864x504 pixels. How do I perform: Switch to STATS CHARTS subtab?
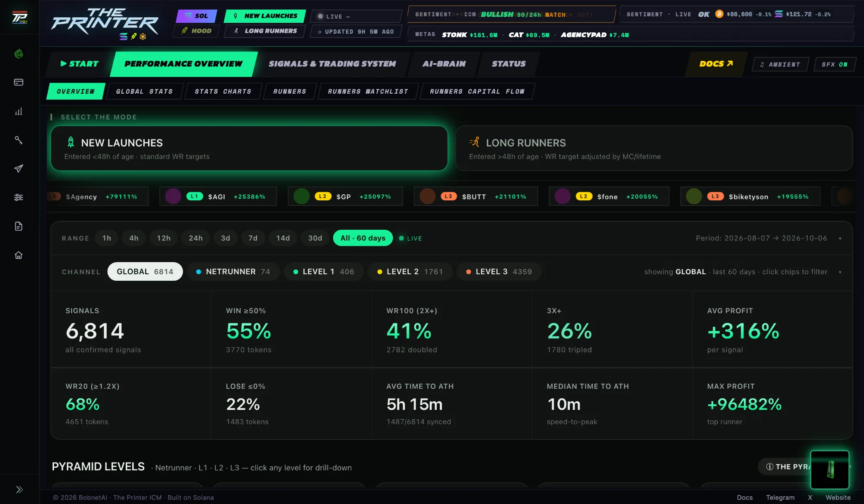[x=223, y=92]
